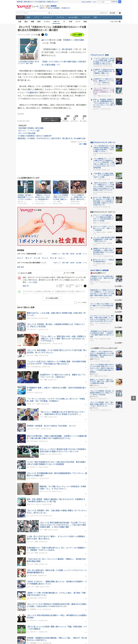Open トピックス一覧 link
Viewport: 138px width, 644px height.
coord(115,21)
